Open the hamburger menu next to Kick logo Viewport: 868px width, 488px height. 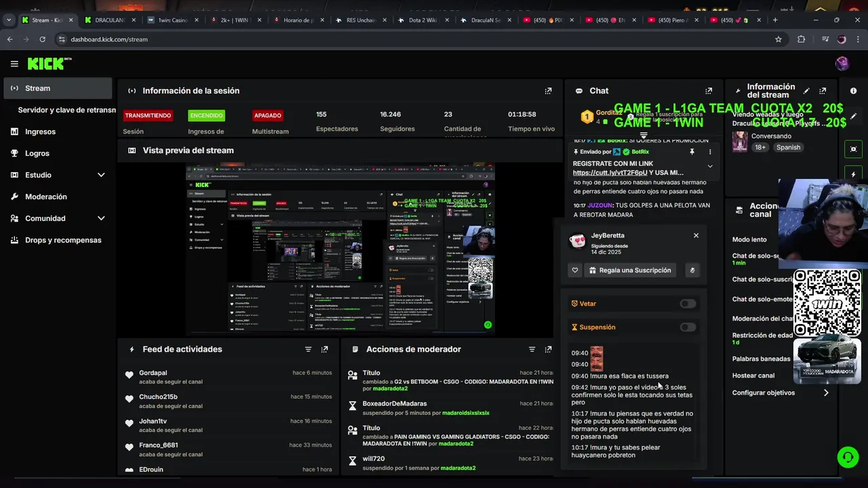(14, 64)
